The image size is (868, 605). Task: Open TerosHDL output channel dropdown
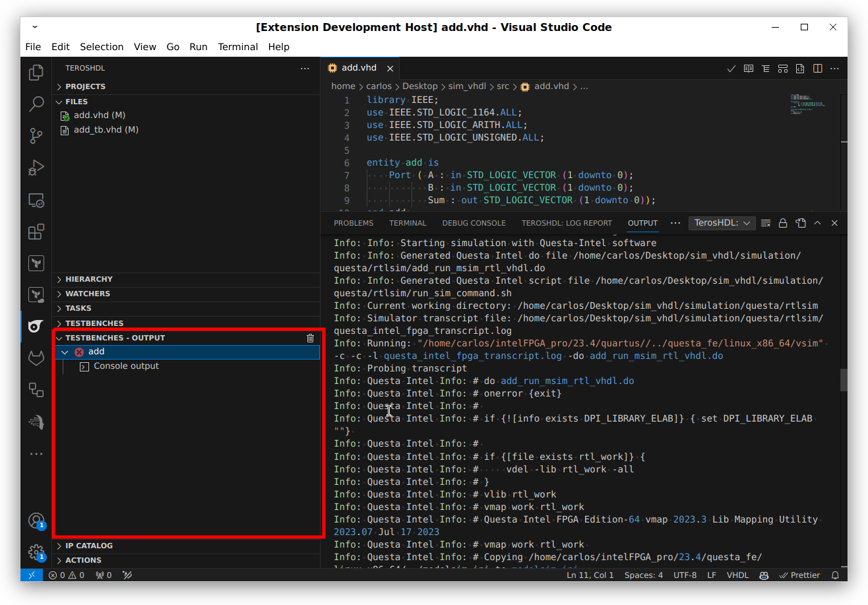click(722, 223)
